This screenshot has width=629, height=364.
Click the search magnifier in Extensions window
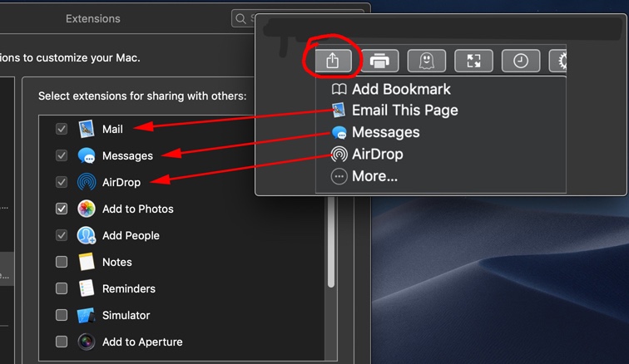tap(240, 18)
